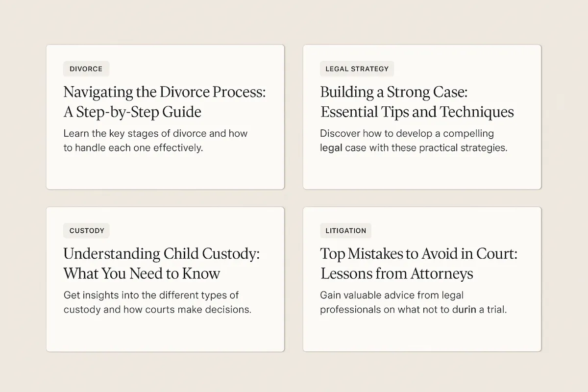Click 'A Step-by-Step Guide' heading line
The height and width of the screenshot is (392, 588).
[132, 112]
